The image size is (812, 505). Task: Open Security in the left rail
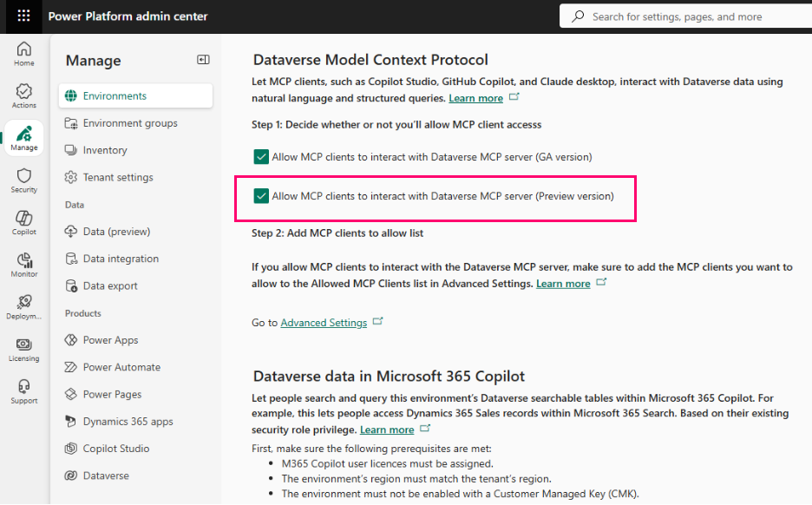[x=23, y=180]
